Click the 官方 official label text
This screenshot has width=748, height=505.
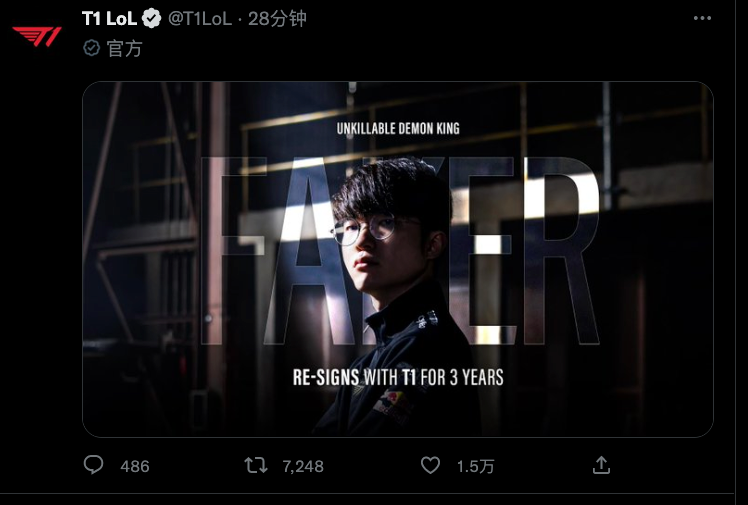[x=124, y=48]
